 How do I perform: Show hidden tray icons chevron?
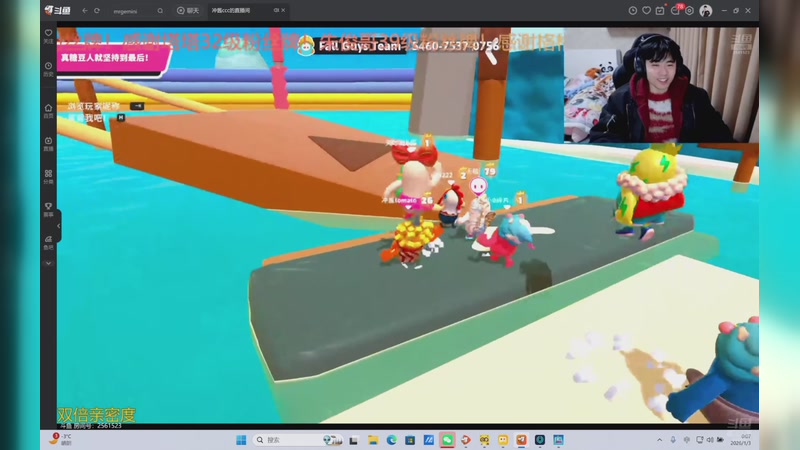[659, 440]
